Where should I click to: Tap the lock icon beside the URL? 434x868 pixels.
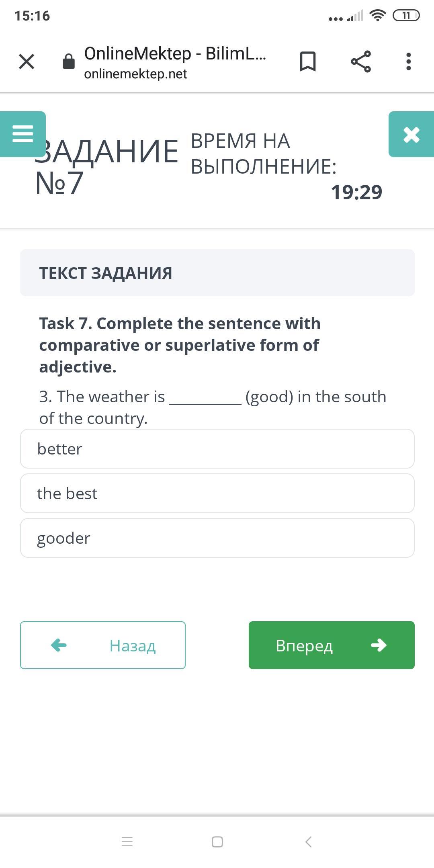[69, 61]
